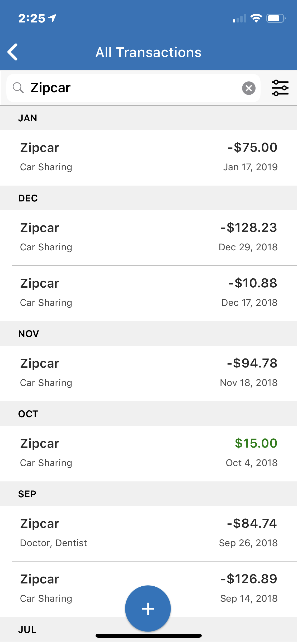The image size is (297, 644).
Task: Tap the All Transactions title
Action: click(x=148, y=52)
